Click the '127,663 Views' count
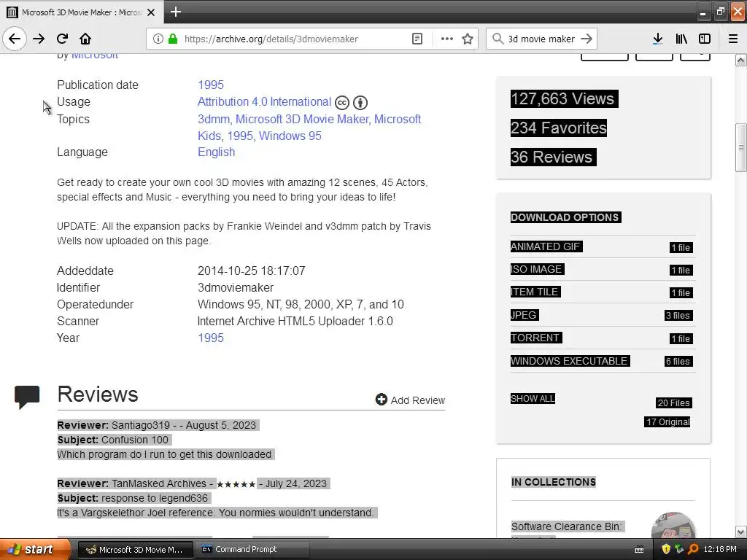Viewport: 747px width, 560px height. pyautogui.click(x=564, y=98)
